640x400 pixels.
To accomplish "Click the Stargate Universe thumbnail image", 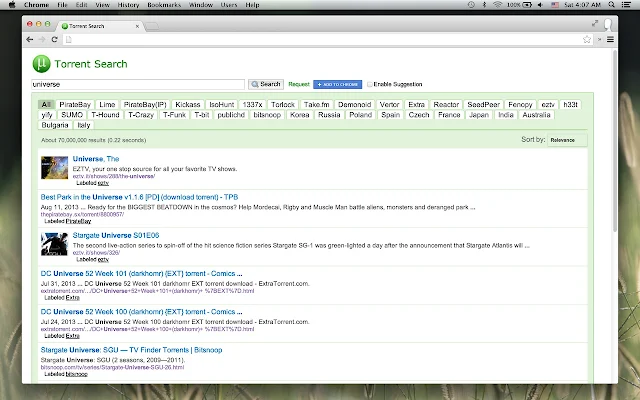I will tap(54, 244).
